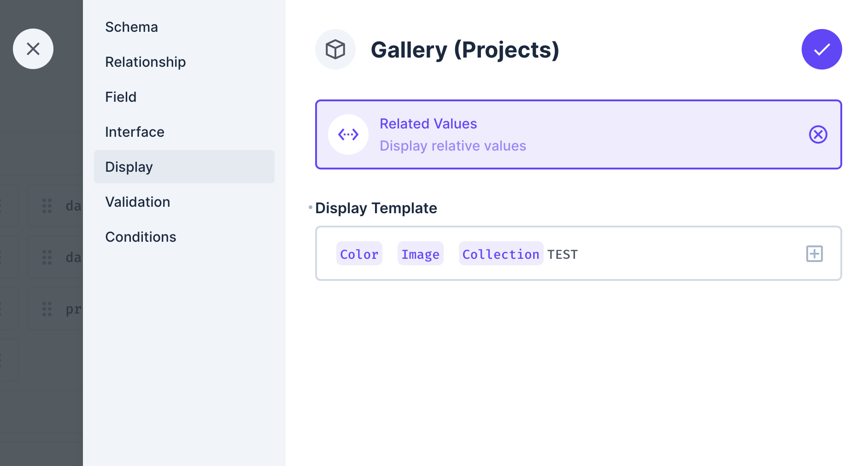Image resolution: width=868 pixels, height=466 pixels.
Task: Select the Validation section
Action: pos(138,202)
